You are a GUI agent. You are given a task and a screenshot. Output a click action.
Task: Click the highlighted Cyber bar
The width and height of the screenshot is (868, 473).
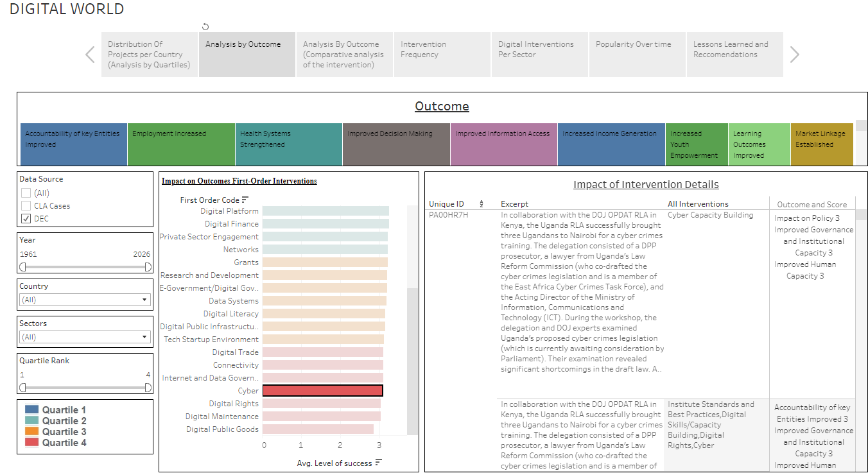(323, 391)
